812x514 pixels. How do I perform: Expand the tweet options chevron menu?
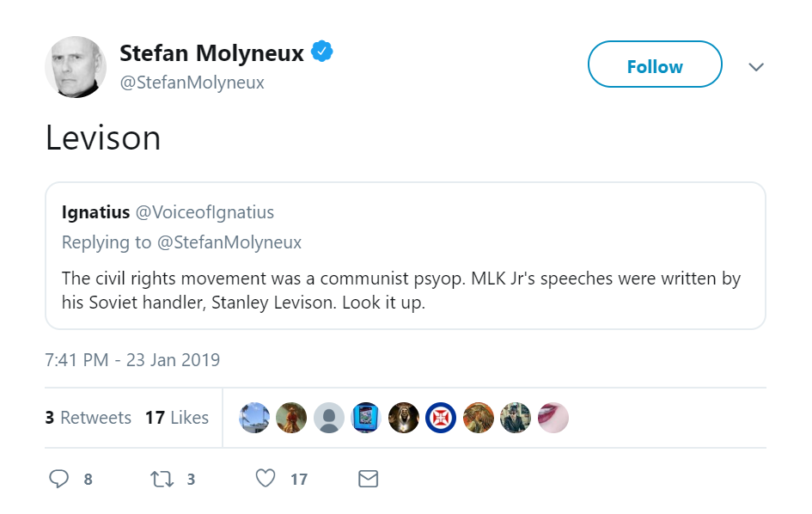coord(756,66)
